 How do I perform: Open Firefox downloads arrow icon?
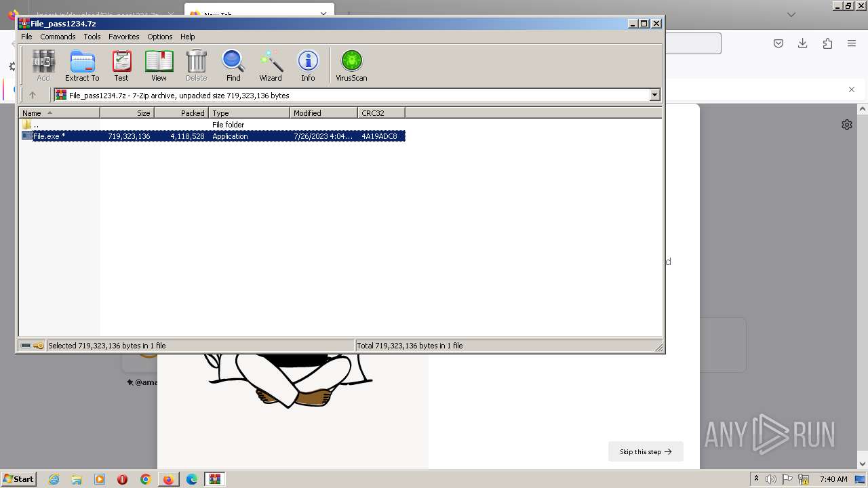click(x=803, y=43)
